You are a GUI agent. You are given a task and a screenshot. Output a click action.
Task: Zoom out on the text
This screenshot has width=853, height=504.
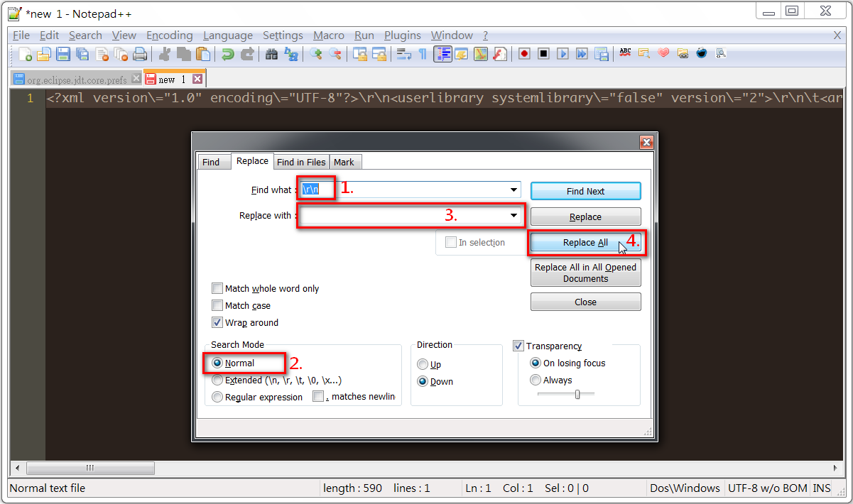335,54
